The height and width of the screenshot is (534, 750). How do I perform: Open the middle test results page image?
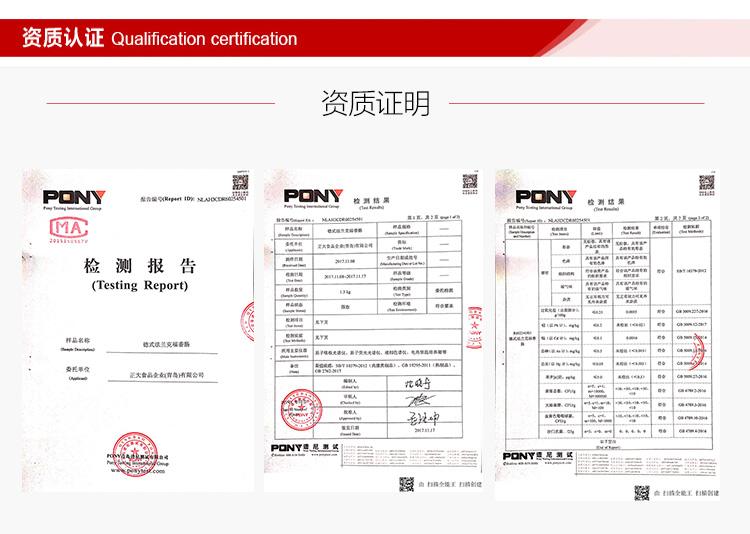tap(373, 330)
